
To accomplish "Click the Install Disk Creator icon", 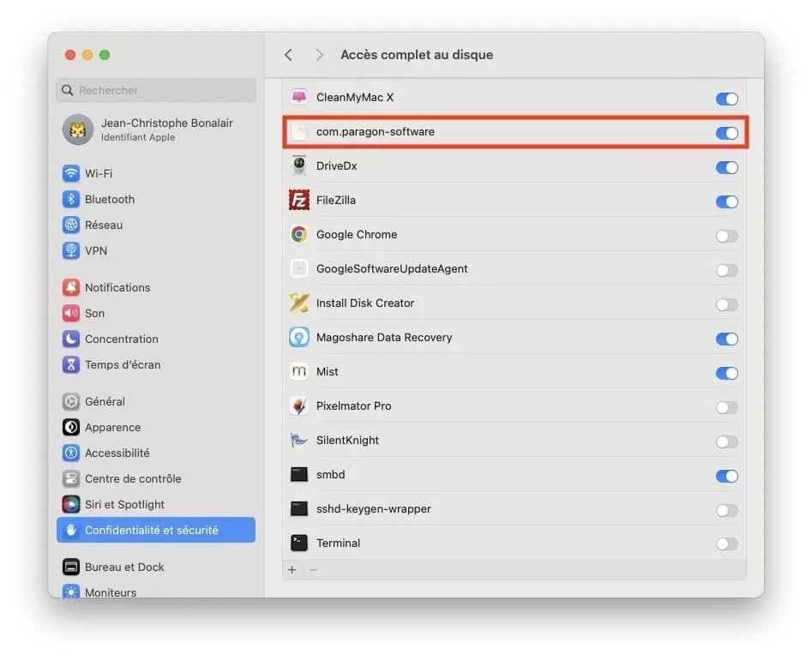I will click(299, 303).
